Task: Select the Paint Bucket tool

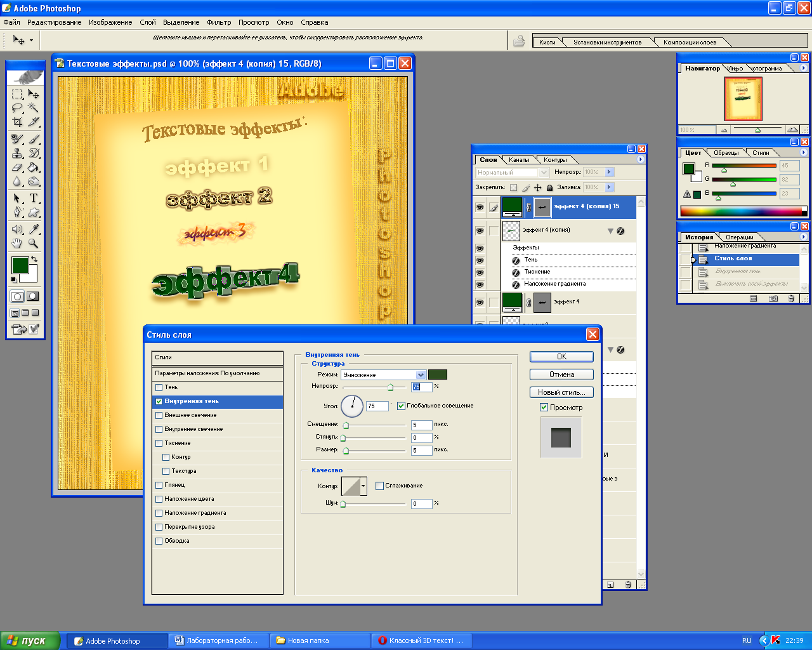Action: click(x=34, y=168)
